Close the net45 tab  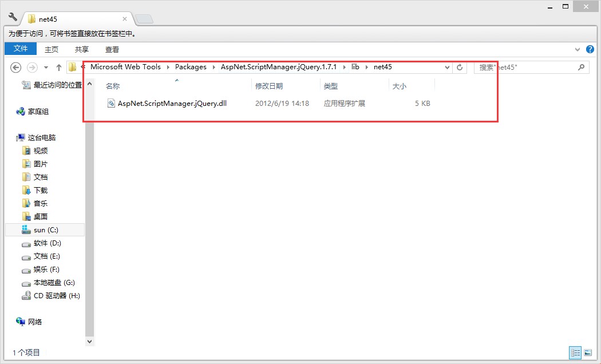pos(125,19)
